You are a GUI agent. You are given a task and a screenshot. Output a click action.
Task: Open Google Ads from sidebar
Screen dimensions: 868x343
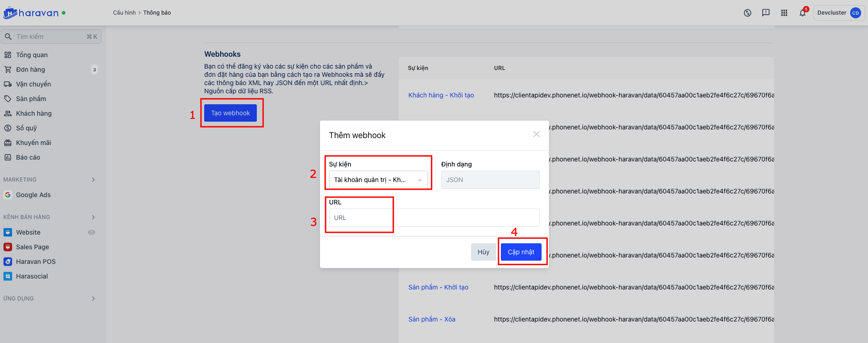(x=33, y=195)
